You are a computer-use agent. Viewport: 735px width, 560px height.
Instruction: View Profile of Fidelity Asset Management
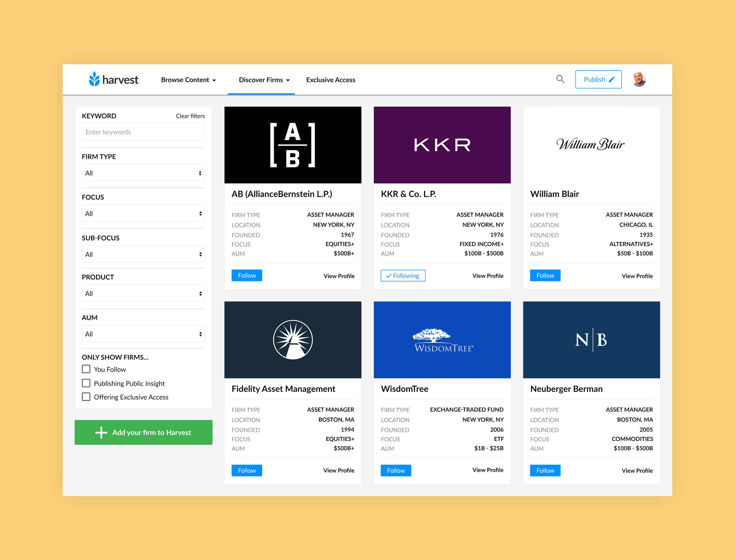tap(339, 470)
